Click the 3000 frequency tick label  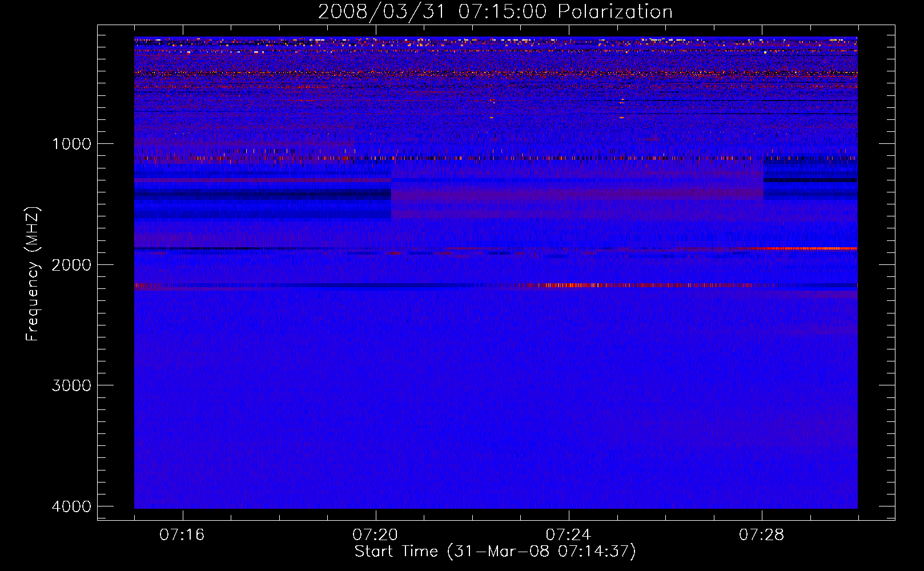point(71,385)
